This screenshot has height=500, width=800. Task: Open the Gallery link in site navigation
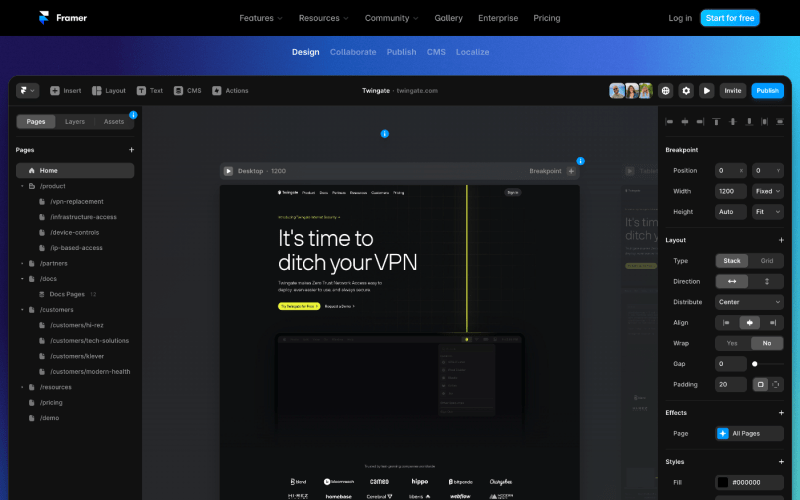[x=448, y=18]
